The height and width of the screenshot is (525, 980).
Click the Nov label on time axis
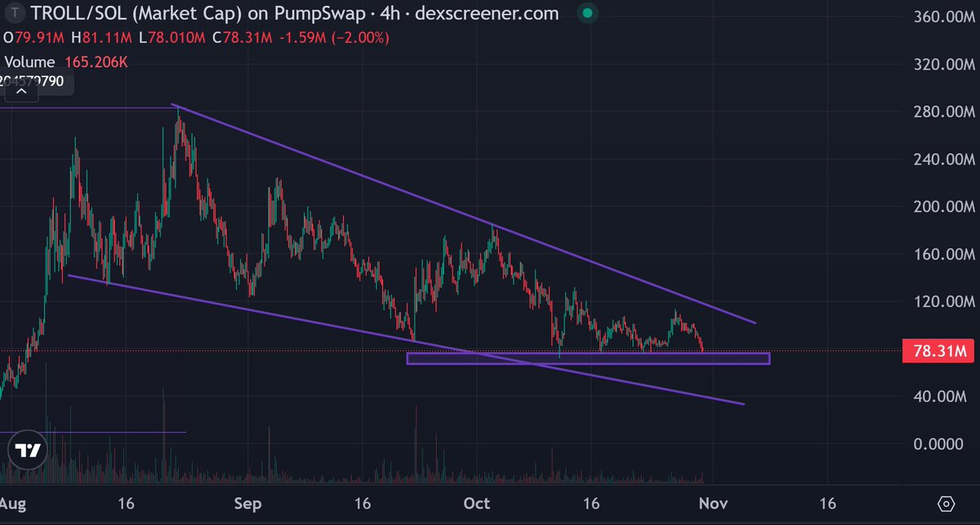point(712,503)
